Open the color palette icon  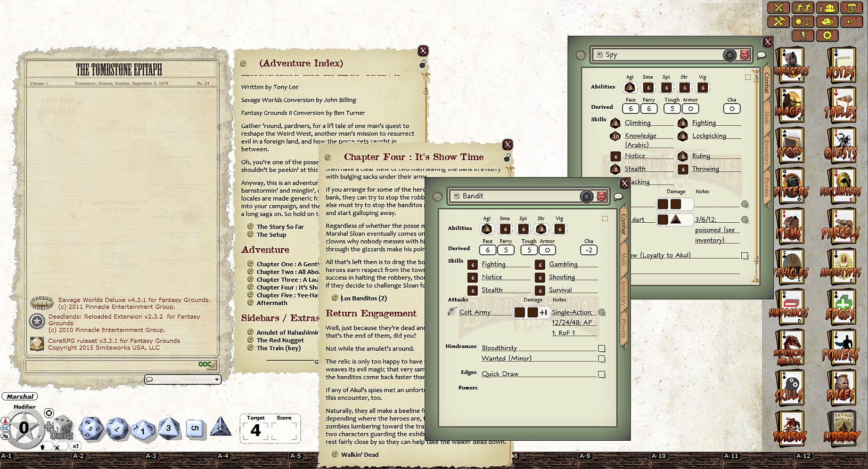827,22
